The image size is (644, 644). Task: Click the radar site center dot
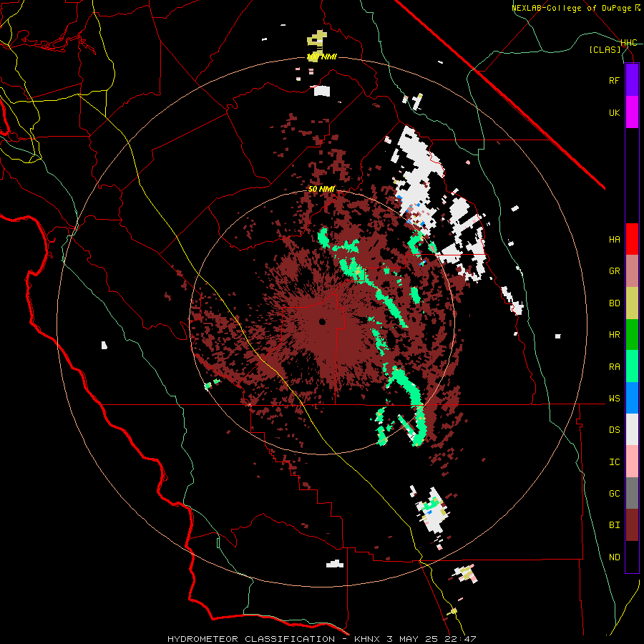pyautogui.click(x=323, y=321)
